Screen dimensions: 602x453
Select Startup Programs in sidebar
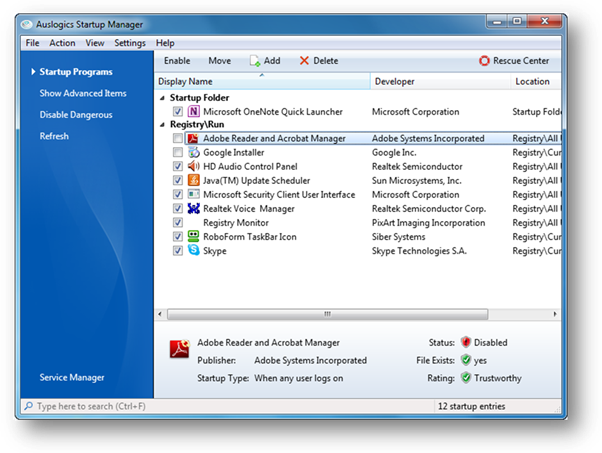76,72
